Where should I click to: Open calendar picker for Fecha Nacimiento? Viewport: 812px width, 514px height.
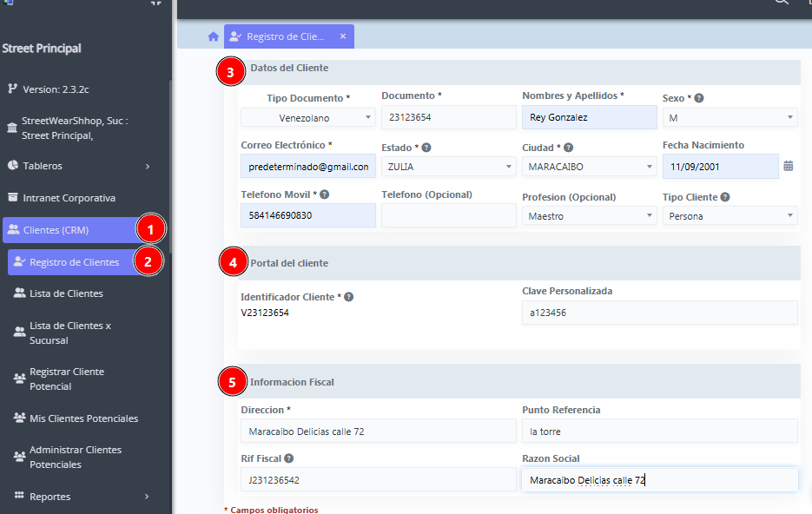click(x=788, y=166)
